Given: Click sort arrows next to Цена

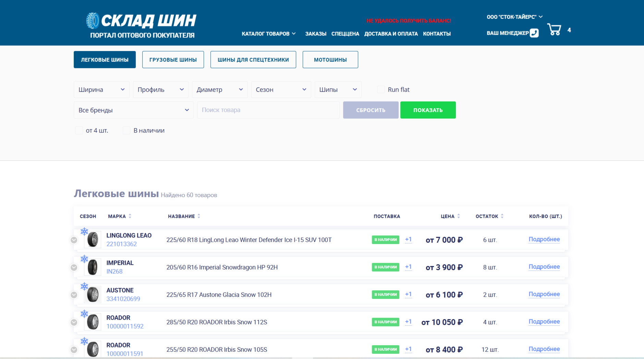Looking at the screenshot, I should tap(459, 216).
